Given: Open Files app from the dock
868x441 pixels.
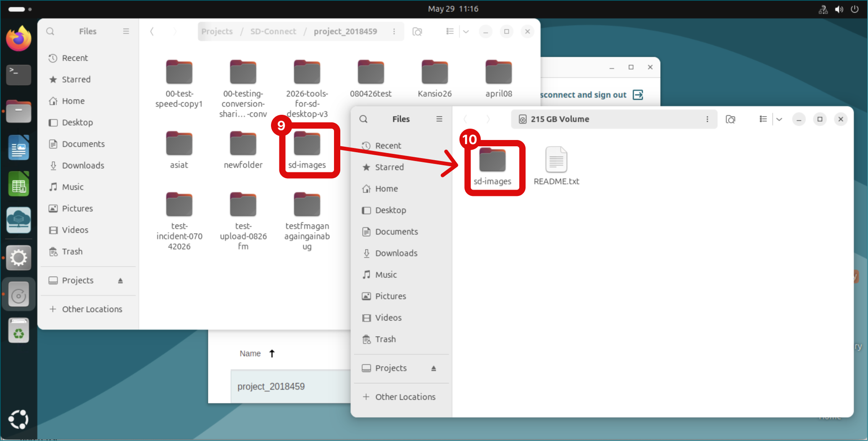Looking at the screenshot, I should [18, 111].
